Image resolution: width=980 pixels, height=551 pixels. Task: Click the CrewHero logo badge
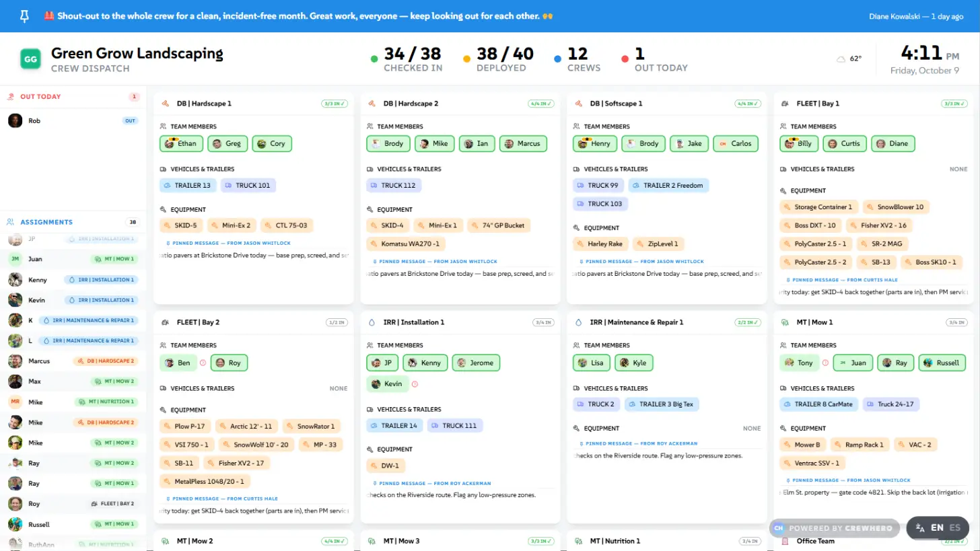tap(779, 528)
